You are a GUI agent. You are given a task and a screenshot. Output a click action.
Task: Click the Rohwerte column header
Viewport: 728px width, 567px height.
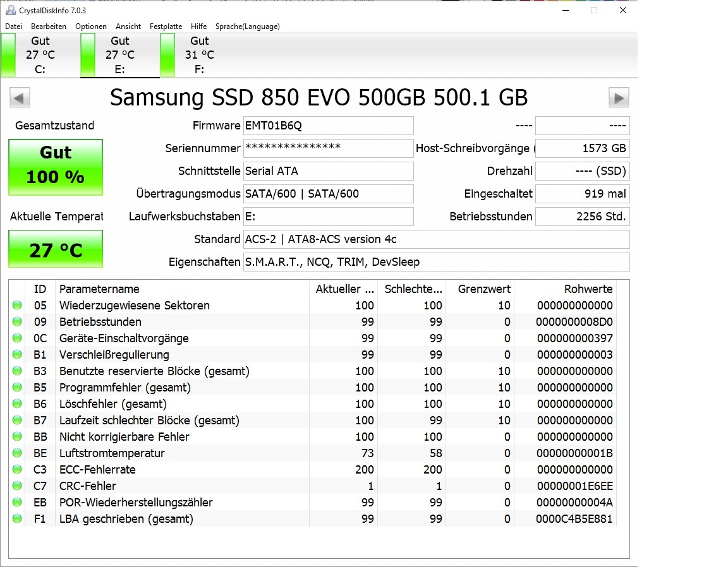(566, 289)
